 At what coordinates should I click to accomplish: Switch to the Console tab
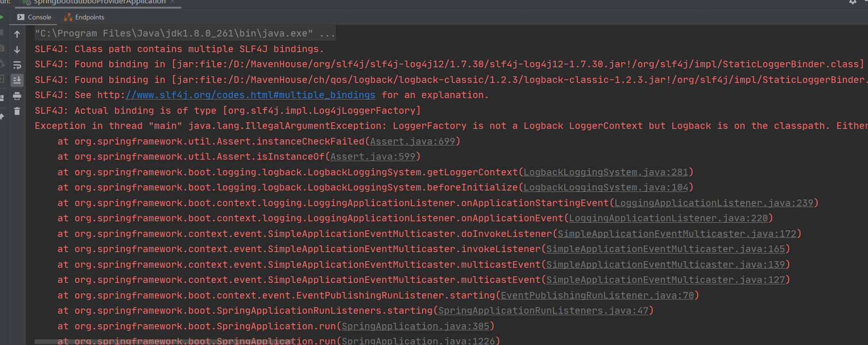click(34, 17)
